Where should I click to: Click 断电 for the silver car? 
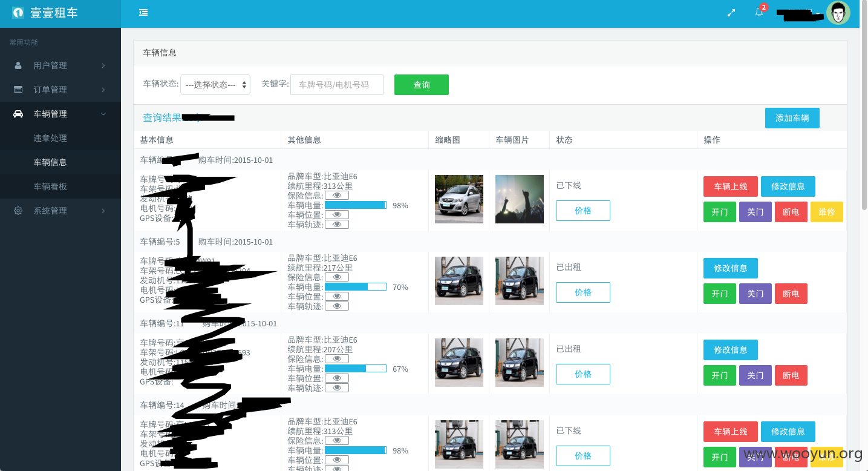pyautogui.click(x=791, y=212)
